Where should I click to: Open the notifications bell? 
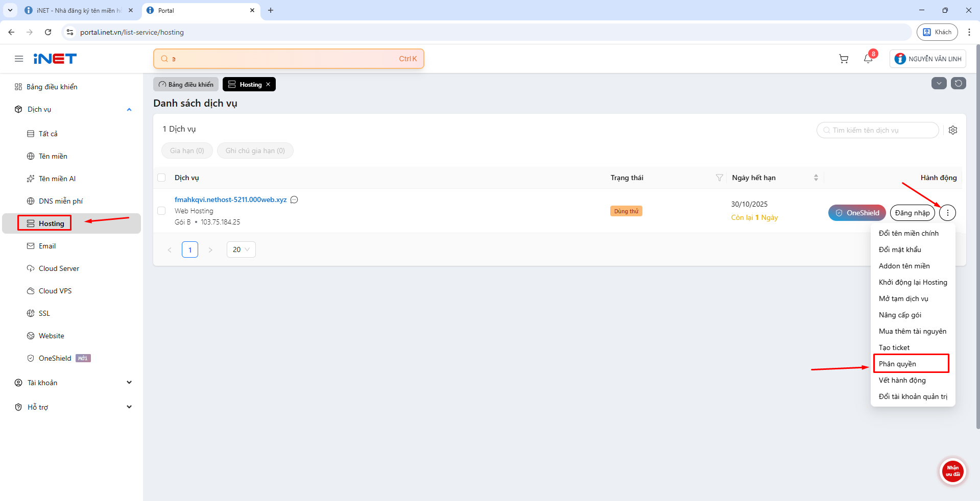coord(868,59)
